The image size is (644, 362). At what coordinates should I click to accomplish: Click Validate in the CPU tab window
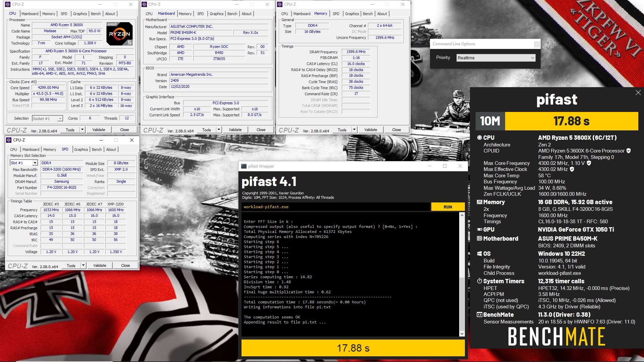[x=99, y=130]
